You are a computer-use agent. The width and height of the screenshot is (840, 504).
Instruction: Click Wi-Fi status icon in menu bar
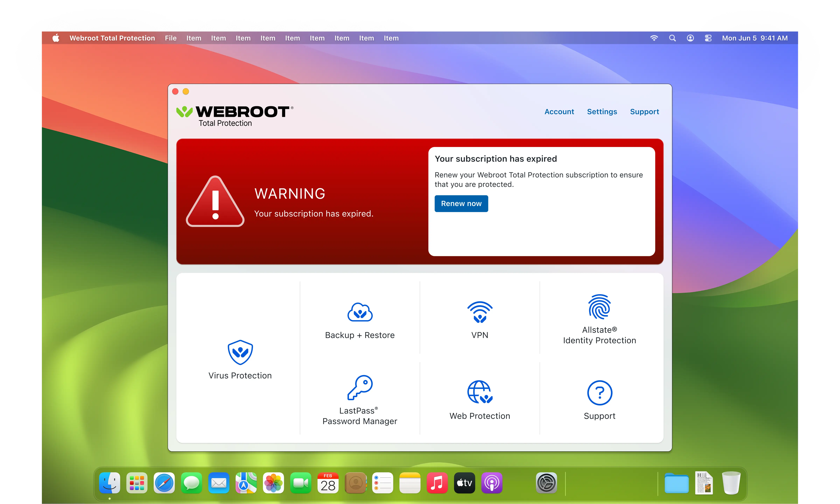pos(654,38)
